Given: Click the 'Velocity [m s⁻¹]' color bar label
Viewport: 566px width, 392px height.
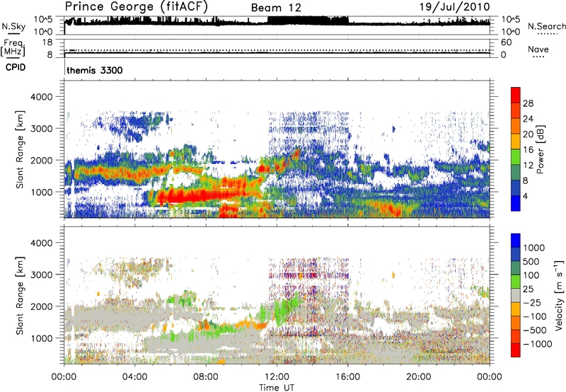Looking at the screenshot, I should click(x=559, y=295).
